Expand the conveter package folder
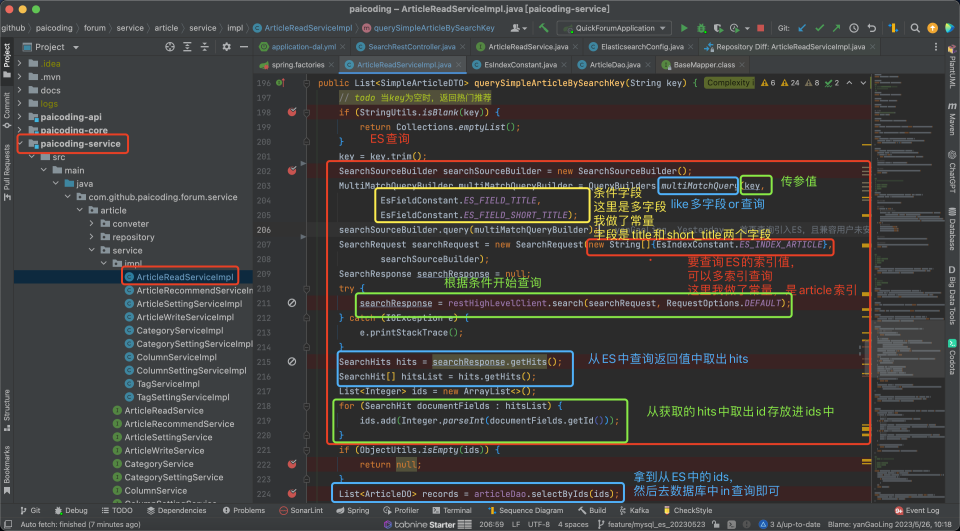Screen dimensions: 960x531 [92, 224]
